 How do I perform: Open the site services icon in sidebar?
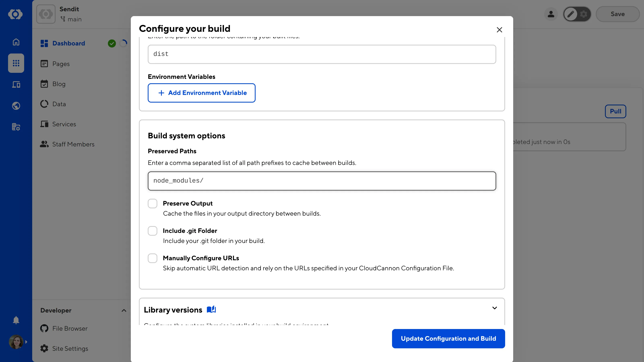(x=16, y=127)
